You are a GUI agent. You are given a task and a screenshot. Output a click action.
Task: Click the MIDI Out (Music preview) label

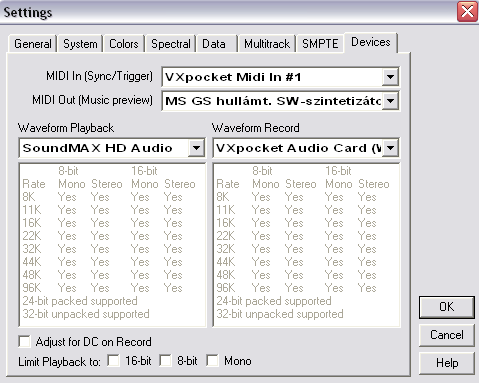tap(92, 100)
